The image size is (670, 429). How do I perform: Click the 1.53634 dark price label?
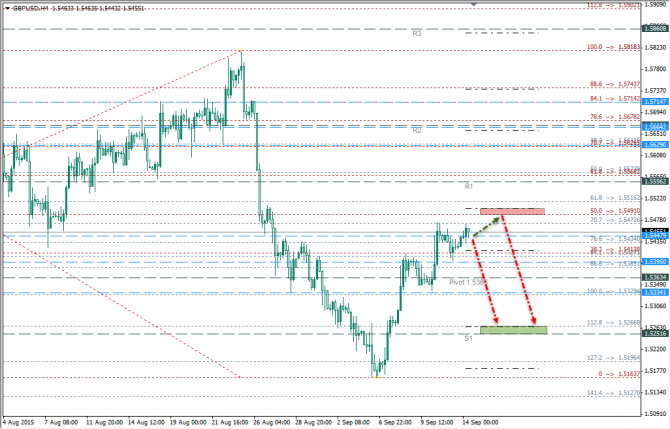655,277
